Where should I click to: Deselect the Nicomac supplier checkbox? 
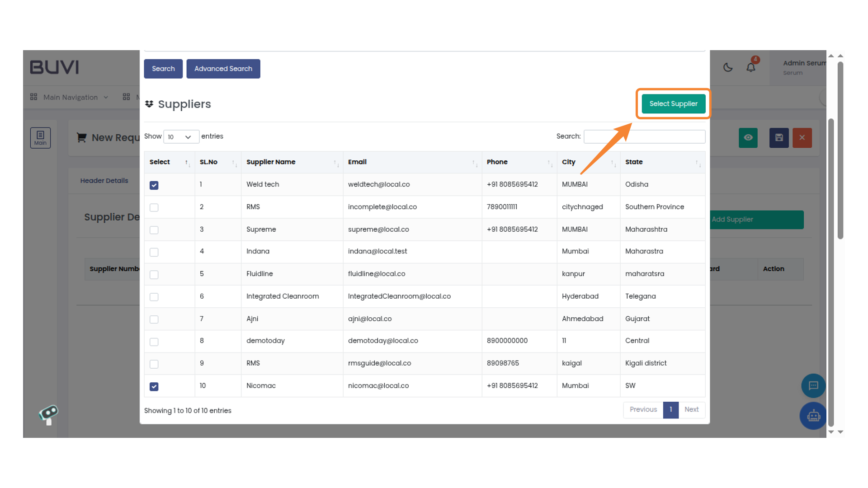coord(154,386)
